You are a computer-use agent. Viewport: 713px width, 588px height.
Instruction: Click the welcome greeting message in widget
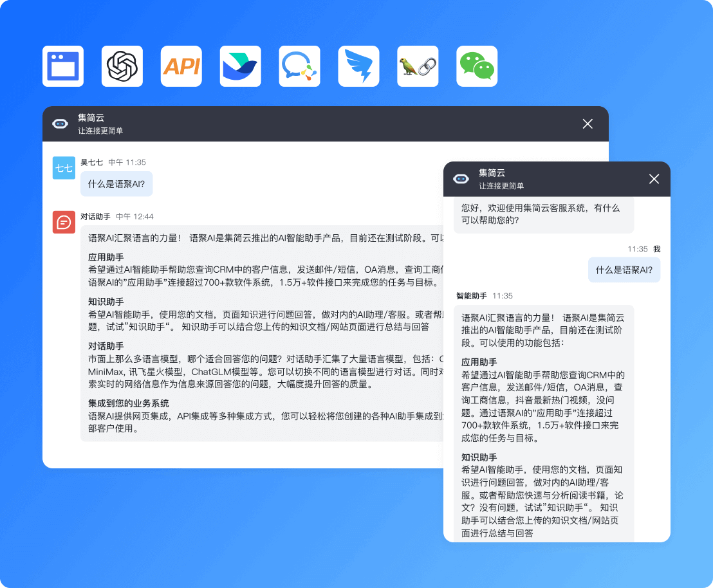point(541,214)
